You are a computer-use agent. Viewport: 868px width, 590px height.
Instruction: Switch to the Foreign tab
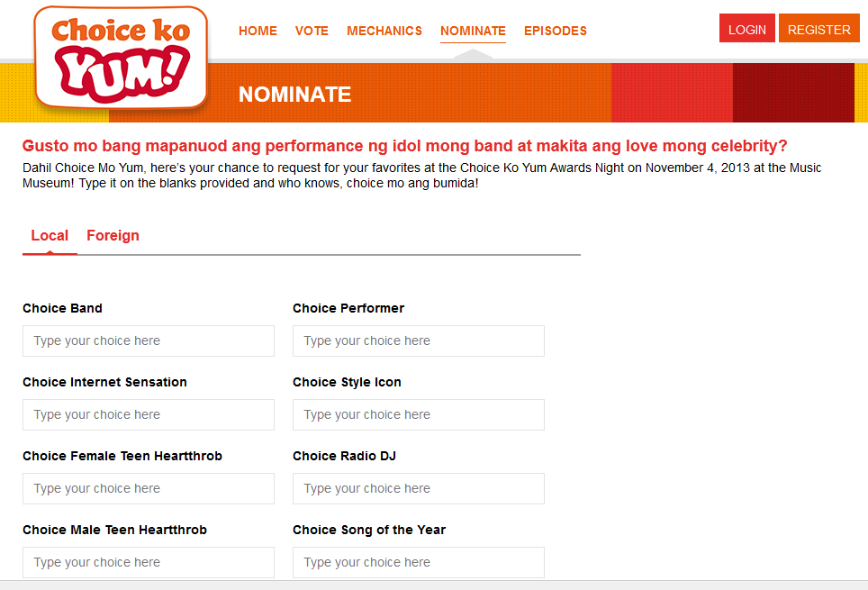[x=113, y=236]
